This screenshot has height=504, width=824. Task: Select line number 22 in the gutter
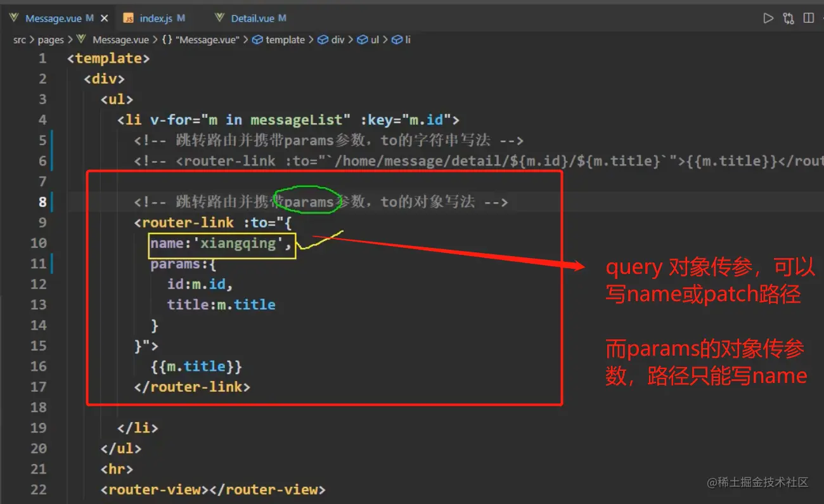38,489
